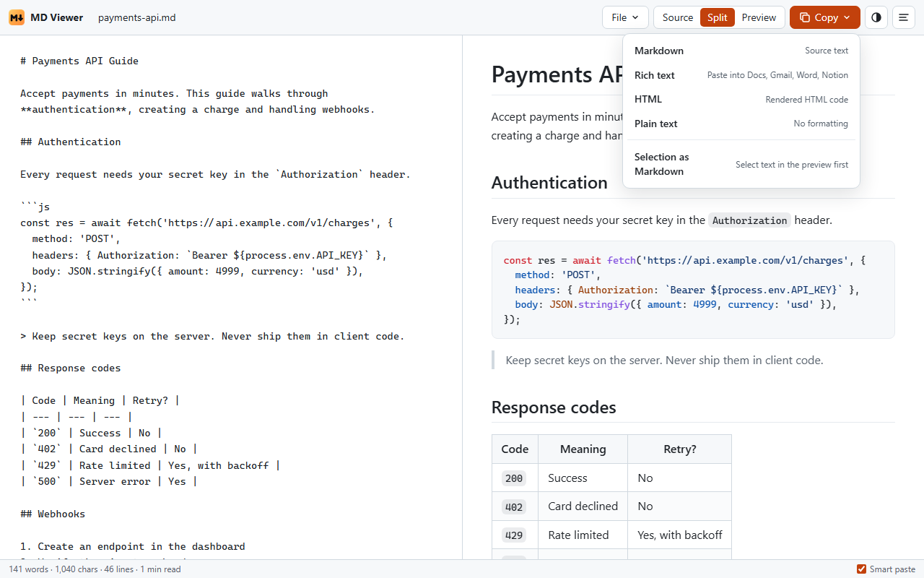Click the Authentication heading in preview
924x578 pixels.
click(549, 183)
